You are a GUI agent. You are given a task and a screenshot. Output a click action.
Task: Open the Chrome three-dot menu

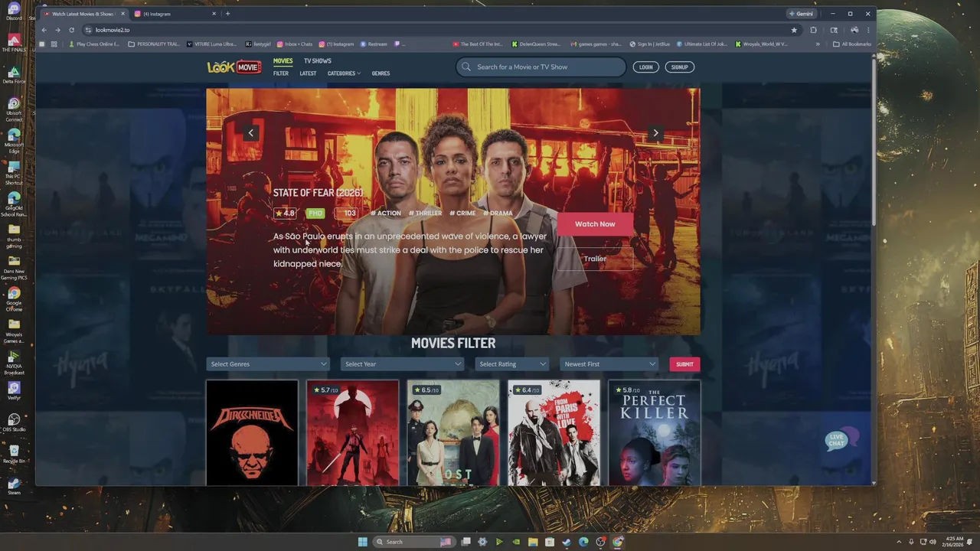(868, 30)
